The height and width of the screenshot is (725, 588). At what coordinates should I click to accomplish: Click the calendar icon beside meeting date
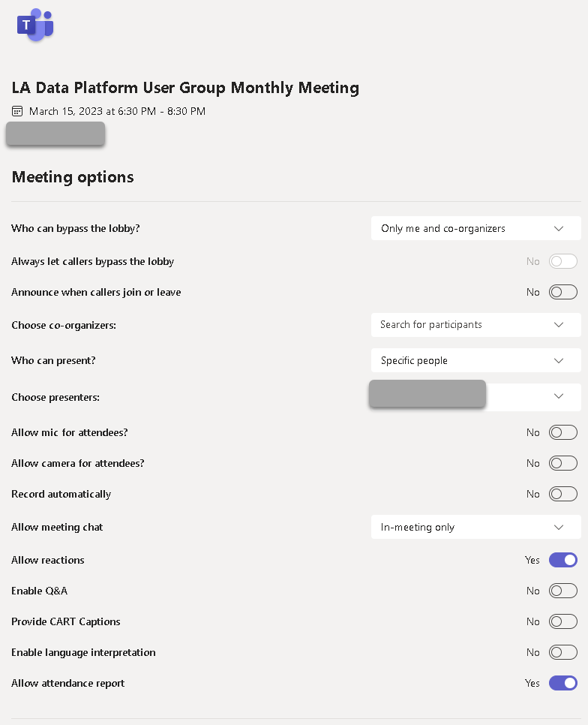pos(16,110)
